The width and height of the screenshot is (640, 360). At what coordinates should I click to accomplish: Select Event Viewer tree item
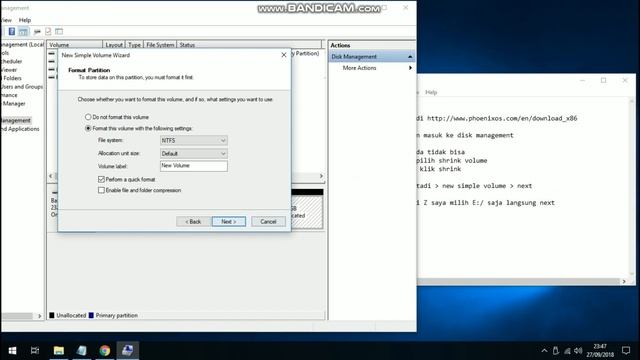click(x=9, y=70)
